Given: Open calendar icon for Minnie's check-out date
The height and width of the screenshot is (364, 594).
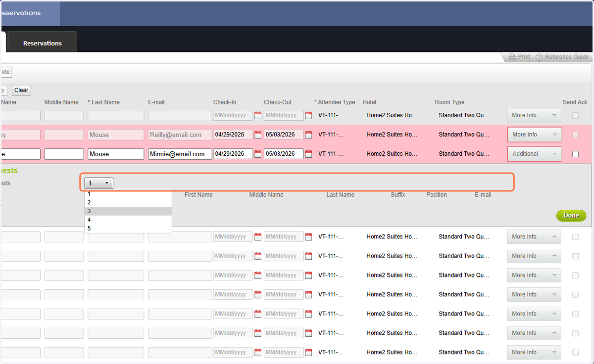Looking at the screenshot, I should [308, 154].
